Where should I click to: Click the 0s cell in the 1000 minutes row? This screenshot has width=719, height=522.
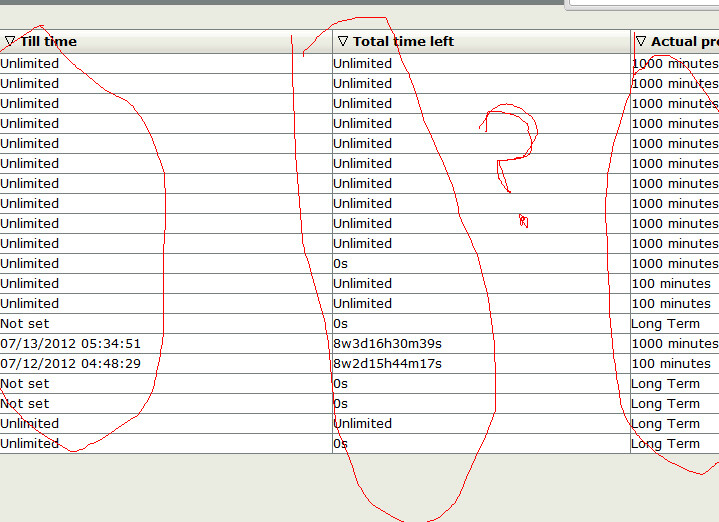(x=481, y=264)
